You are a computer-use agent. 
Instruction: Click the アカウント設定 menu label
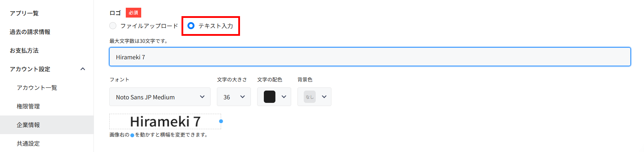(30, 69)
